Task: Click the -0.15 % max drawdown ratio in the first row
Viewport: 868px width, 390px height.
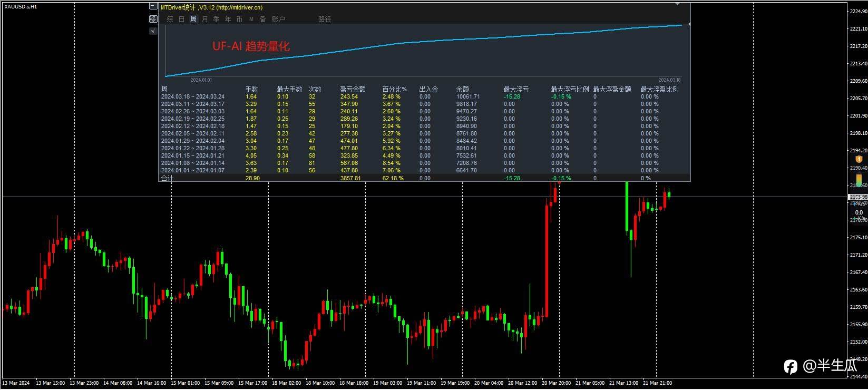Action: (x=561, y=96)
